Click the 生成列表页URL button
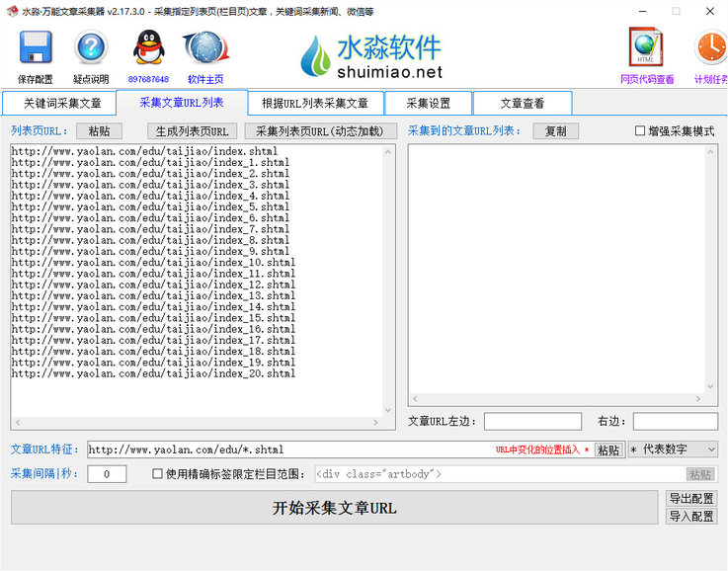 pos(192,131)
